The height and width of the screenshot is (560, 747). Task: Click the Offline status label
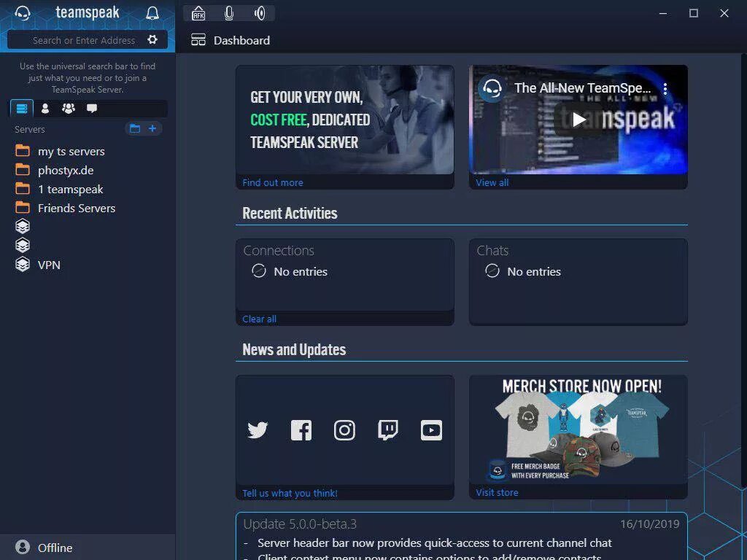(x=55, y=548)
